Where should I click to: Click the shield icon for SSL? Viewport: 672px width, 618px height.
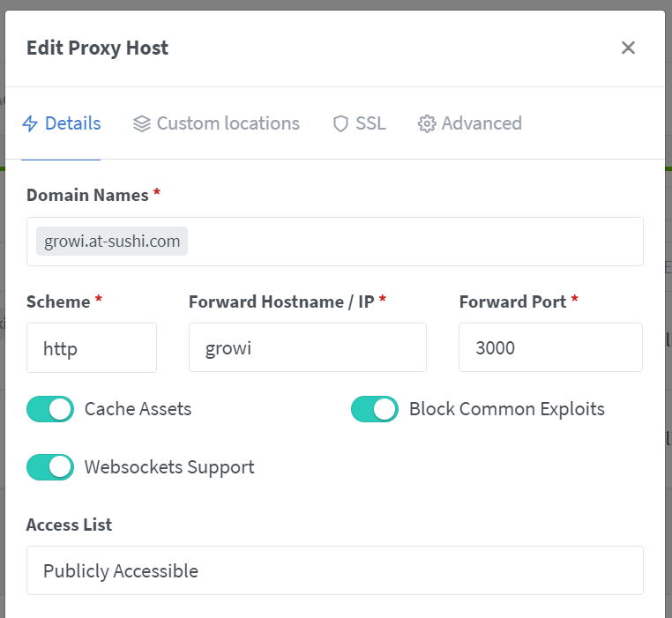click(340, 123)
